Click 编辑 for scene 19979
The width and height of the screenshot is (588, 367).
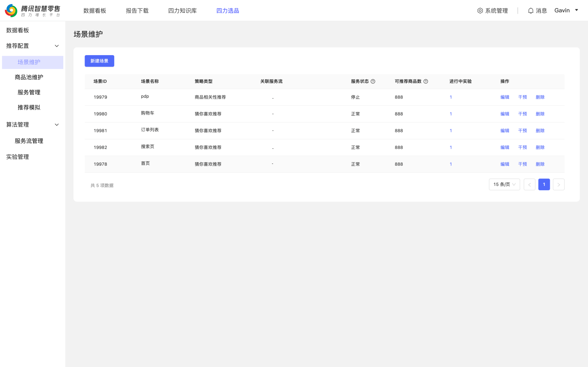pyautogui.click(x=505, y=97)
